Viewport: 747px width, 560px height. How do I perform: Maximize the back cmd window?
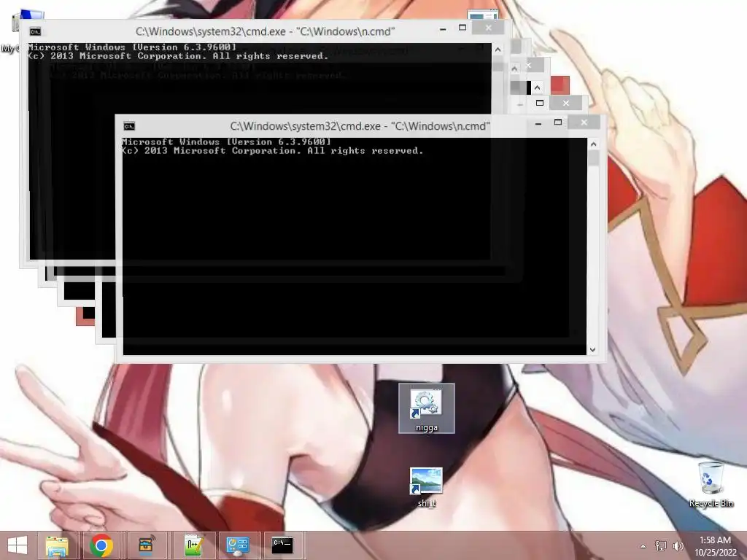coord(462,28)
